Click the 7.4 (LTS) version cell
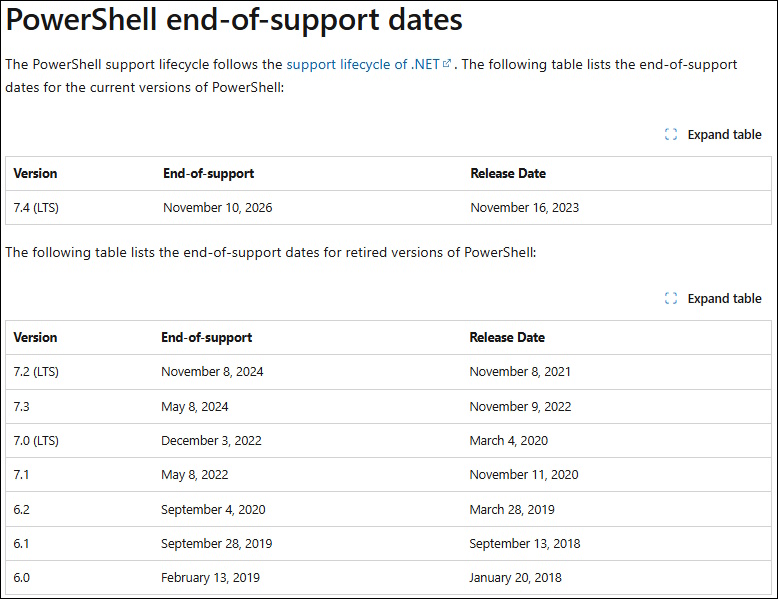The height and width of the screenshot is (599, 778). 36,207
